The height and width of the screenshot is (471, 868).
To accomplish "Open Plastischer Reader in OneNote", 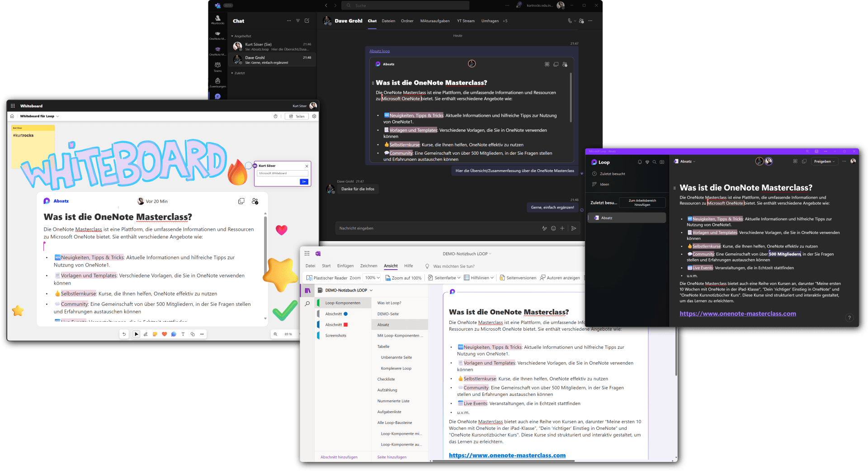I will pyautogui.click(x=327, y=278).
